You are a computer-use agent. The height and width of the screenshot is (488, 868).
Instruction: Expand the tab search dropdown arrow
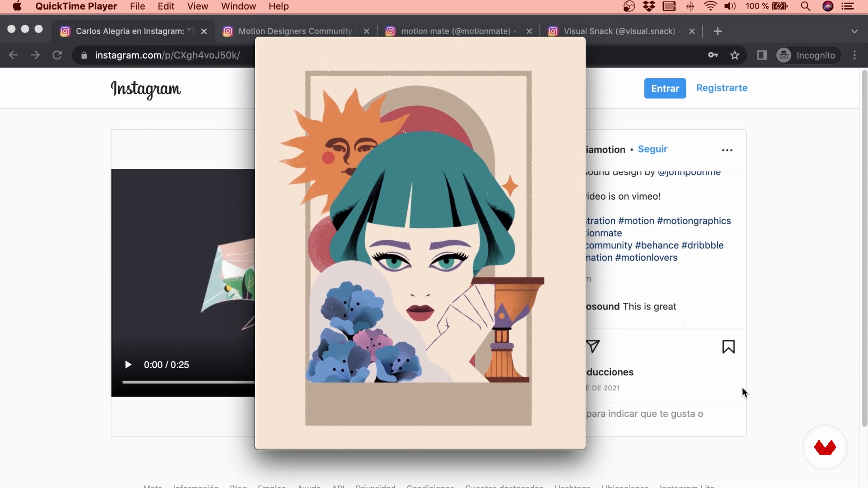point(854,31)
